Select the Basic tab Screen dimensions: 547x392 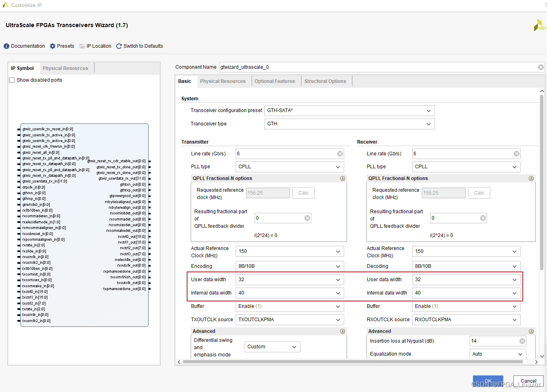pyautogui.click(x=185, y=81)
